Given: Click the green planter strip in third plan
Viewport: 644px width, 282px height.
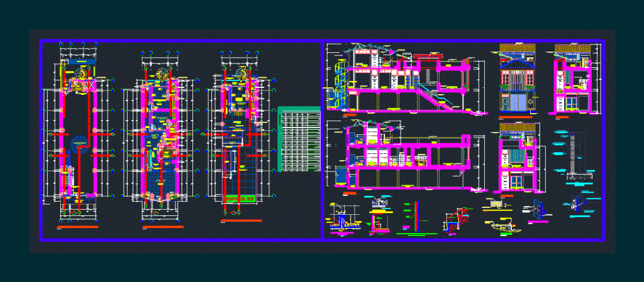Looking at the screenshot, I should click(239, 199).
